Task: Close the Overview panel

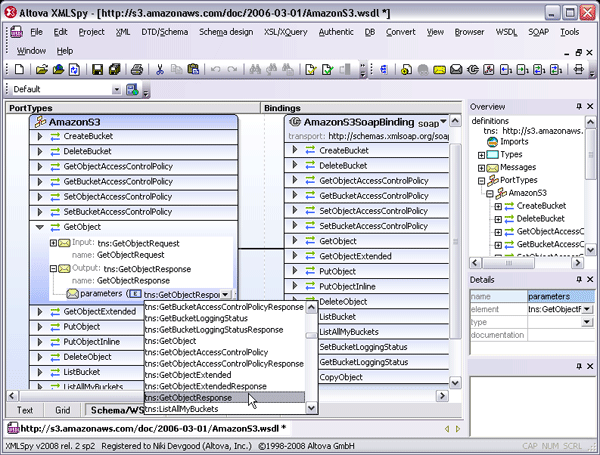Action: pos(590,106)
